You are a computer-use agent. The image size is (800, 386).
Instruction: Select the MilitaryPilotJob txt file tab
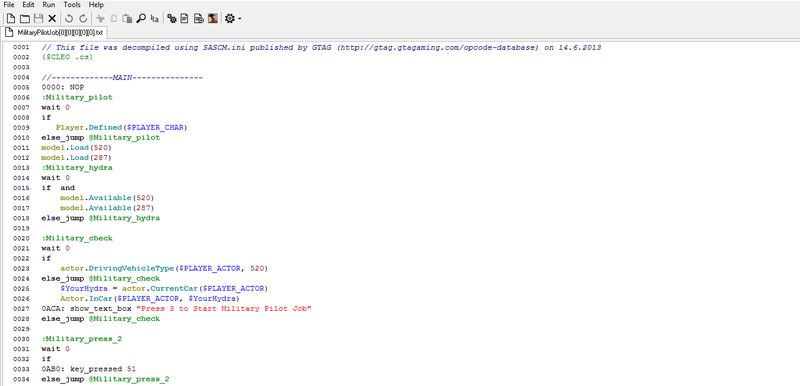click(54, 32)
